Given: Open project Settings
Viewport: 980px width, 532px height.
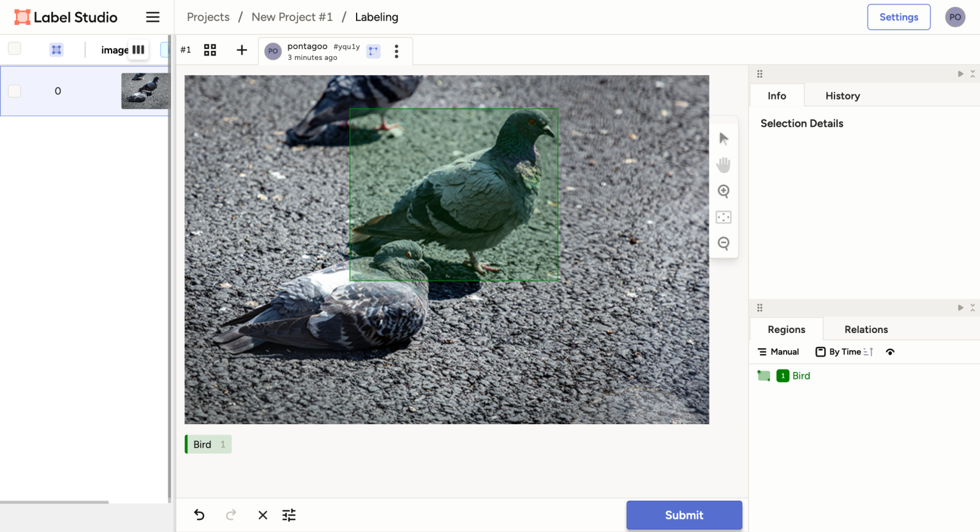Looking at the screenshot, I should [x=898, y=17].
